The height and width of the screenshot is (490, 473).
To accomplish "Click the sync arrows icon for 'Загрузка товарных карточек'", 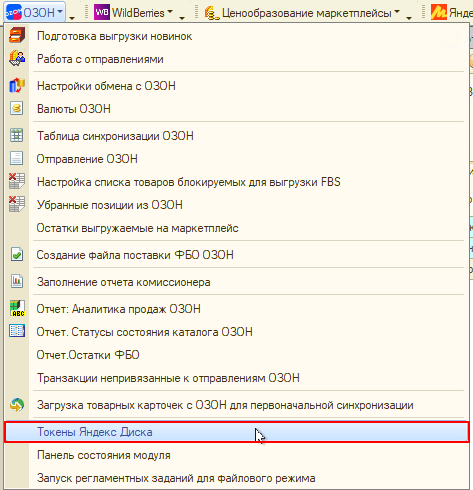I will (17, 405).
